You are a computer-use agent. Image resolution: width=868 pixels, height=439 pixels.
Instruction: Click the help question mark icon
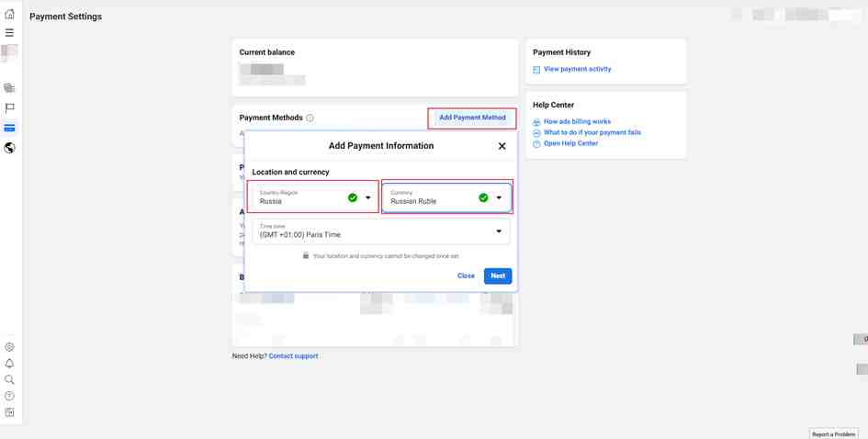(9, 396)
